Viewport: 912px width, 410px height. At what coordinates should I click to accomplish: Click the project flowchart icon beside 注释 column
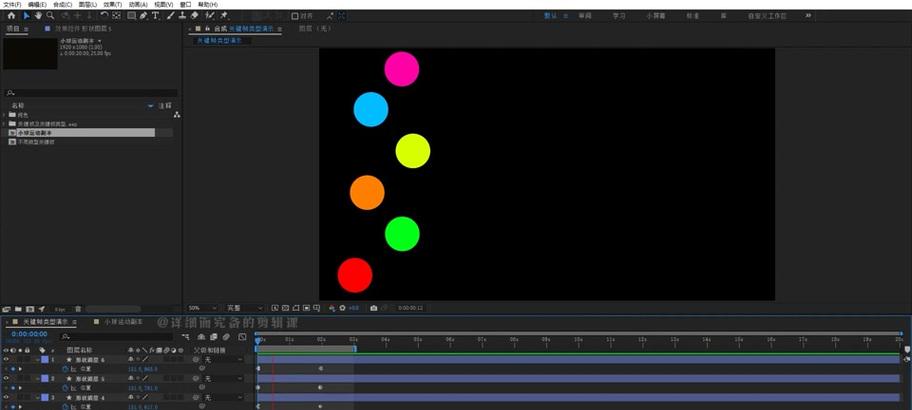[x=176, y=115]
